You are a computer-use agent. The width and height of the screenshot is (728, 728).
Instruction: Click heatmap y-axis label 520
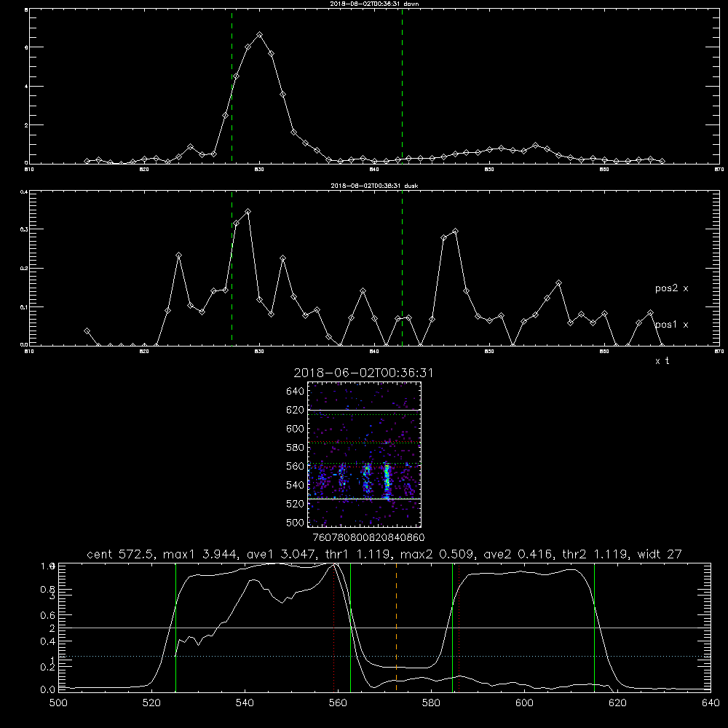tap(296, 504)
